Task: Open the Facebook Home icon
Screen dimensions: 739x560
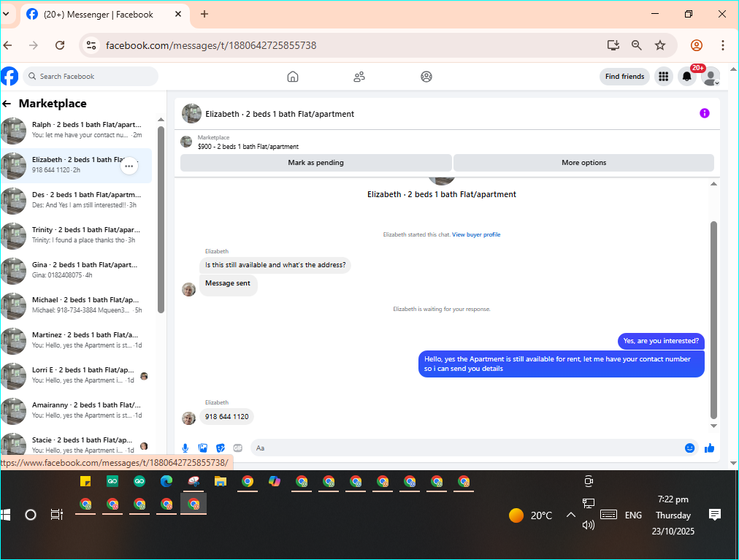Action: coord(293,77)
